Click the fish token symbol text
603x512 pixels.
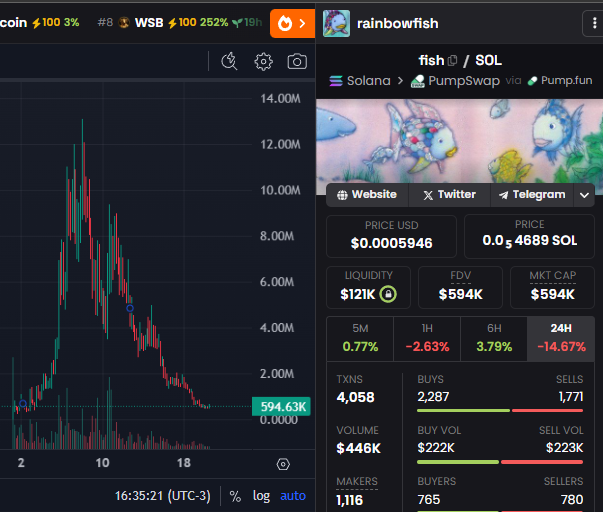click(x=431, y=60)
